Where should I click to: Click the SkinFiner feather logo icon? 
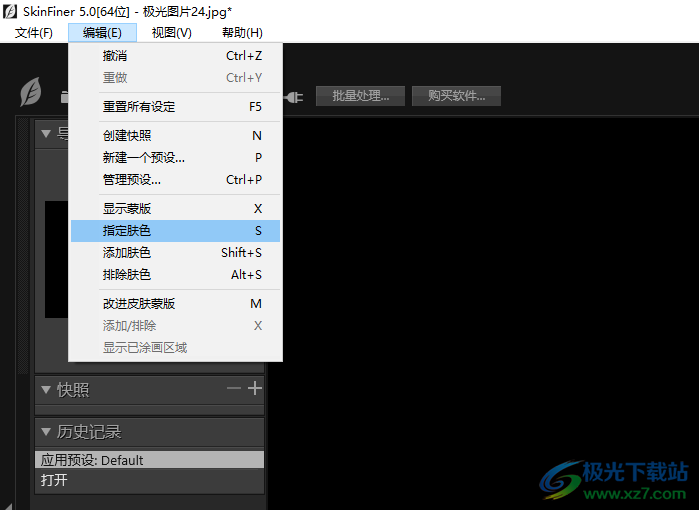click(x=31, y=92)
